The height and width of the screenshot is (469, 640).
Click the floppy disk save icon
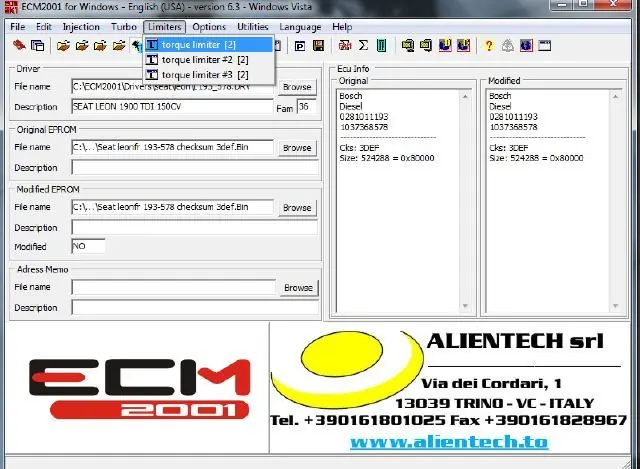(x=318, y=45)
